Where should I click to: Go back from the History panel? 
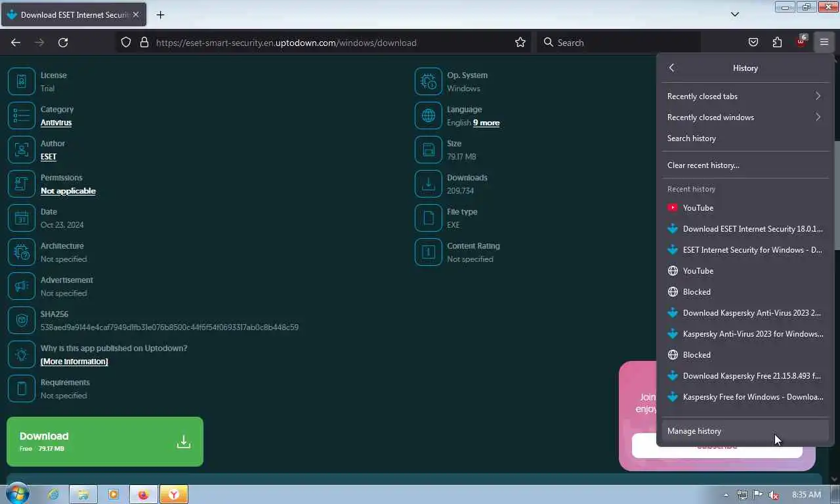[x=671, y=68]
